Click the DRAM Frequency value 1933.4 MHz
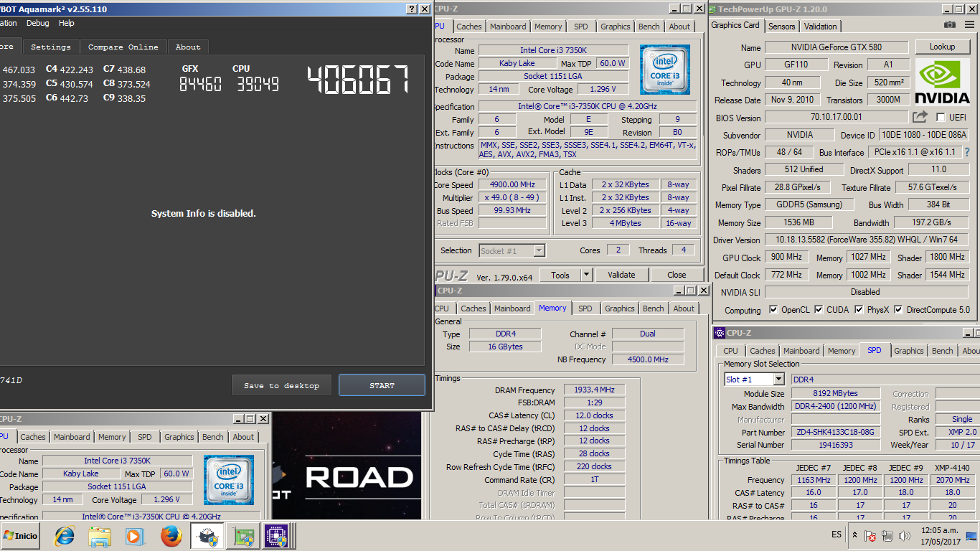Screen dimensions: 980x551 594,390
